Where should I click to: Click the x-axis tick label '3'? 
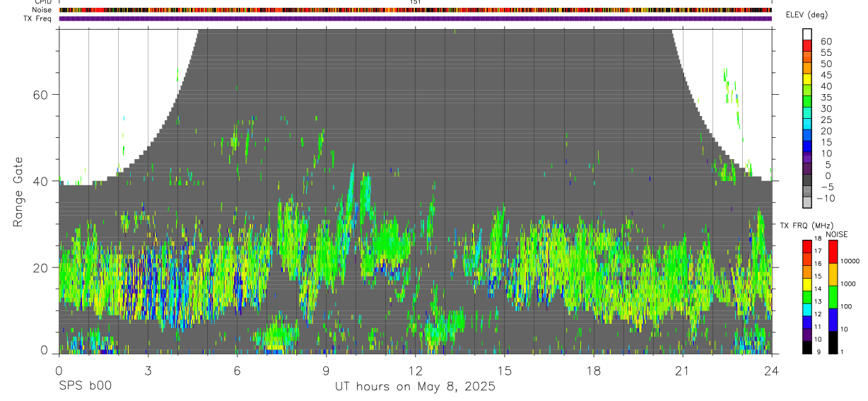tap(148, 371)
